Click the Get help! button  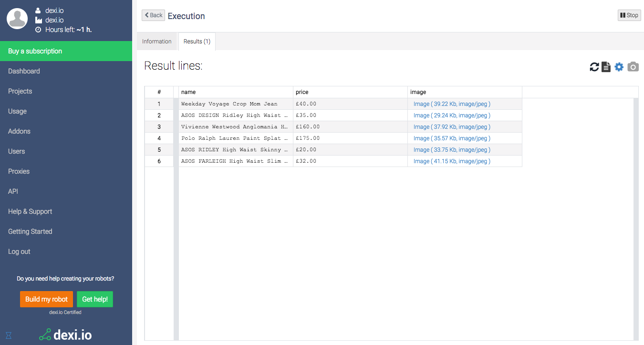(x=95, y=299)
